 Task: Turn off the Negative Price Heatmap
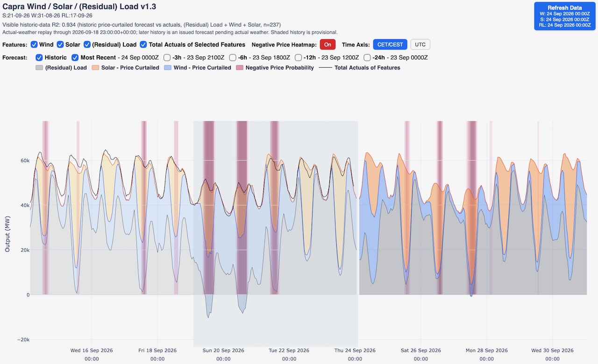pyautogui.click(x=327, y=45)
